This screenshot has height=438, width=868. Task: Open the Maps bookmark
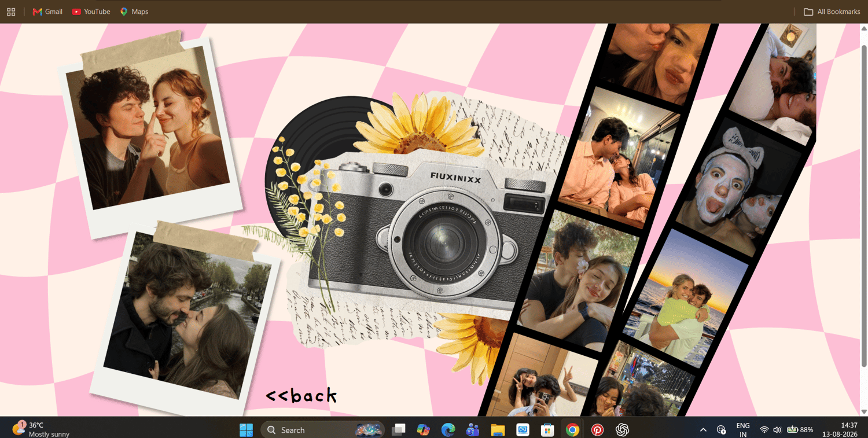pos(134,12)
